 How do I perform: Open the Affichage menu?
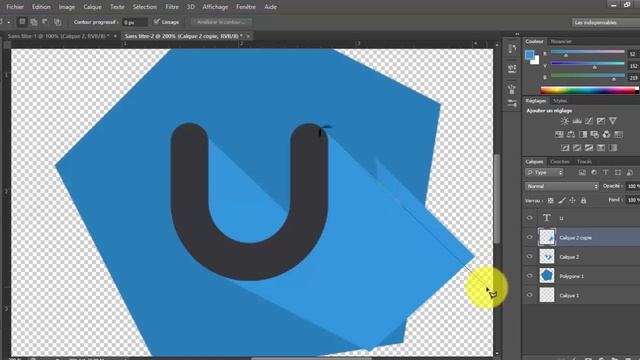215,7
